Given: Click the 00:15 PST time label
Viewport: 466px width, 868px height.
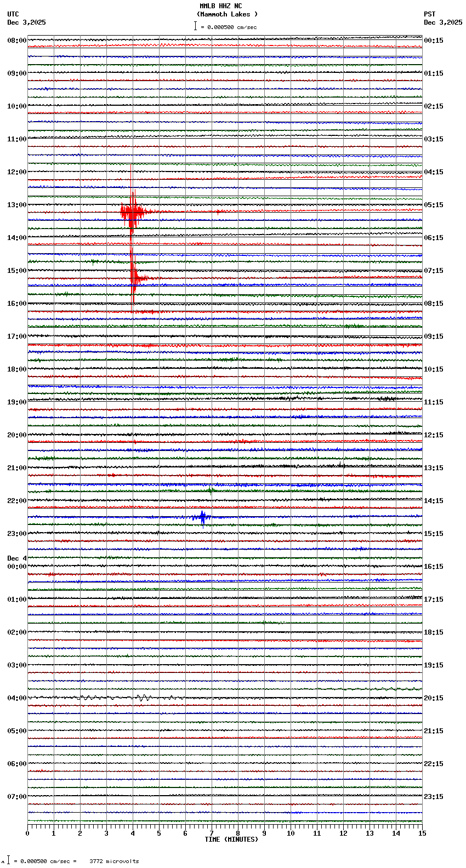Looking at the screenshot, I should tap(434, 41).
